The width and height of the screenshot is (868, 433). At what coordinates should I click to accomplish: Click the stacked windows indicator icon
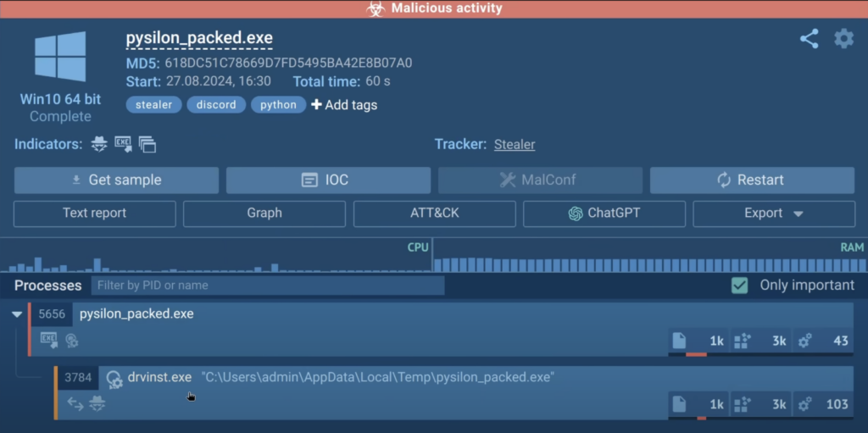tap(147, 145)
